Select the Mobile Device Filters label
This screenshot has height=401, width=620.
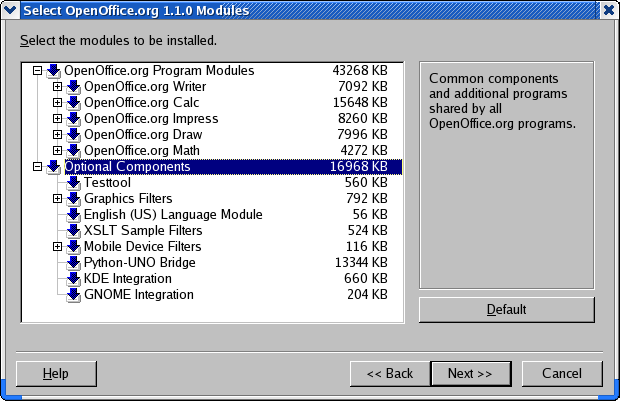[x=143, y=246]
